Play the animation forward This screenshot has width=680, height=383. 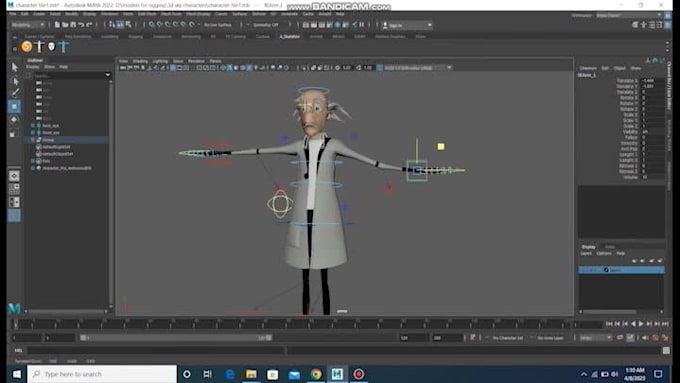click(x=641, y=324)
